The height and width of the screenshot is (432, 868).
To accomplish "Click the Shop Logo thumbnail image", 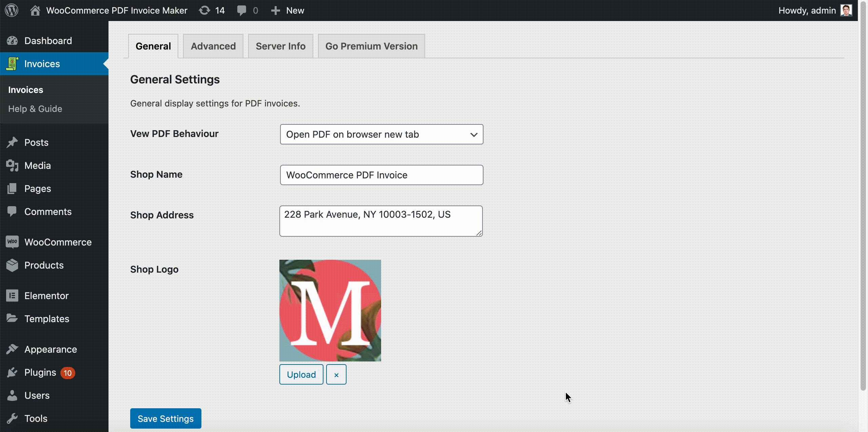I will pos(330,310).
